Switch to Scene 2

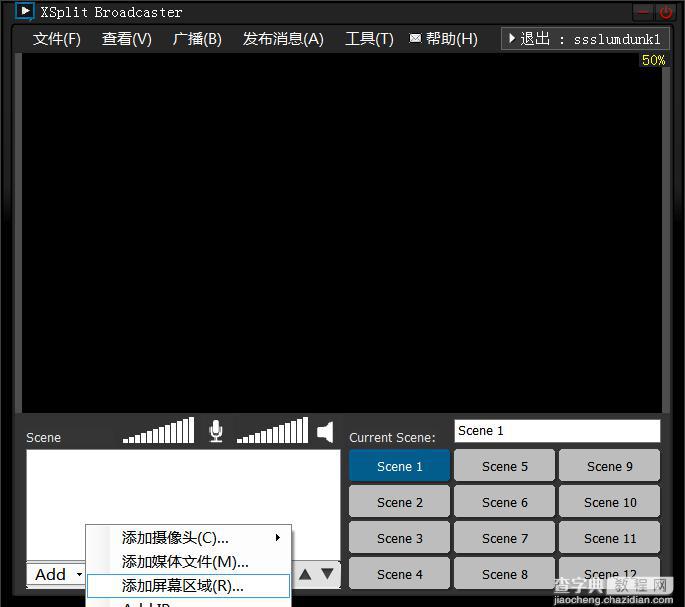(x=399, y=503)
